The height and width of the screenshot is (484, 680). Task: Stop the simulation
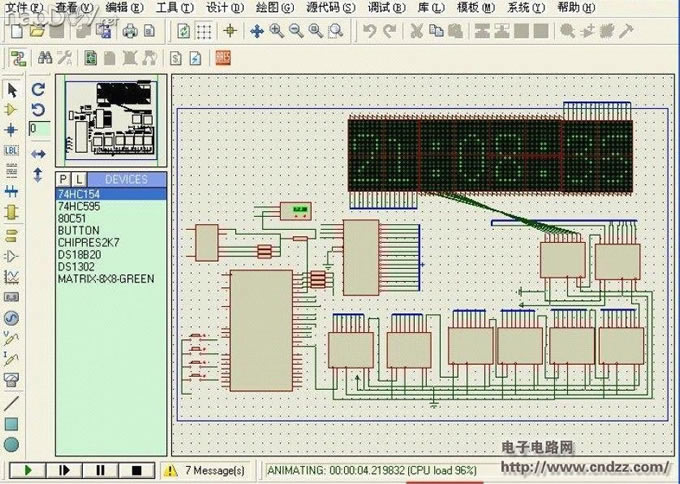pyautogui.click(x=137, y=469)
